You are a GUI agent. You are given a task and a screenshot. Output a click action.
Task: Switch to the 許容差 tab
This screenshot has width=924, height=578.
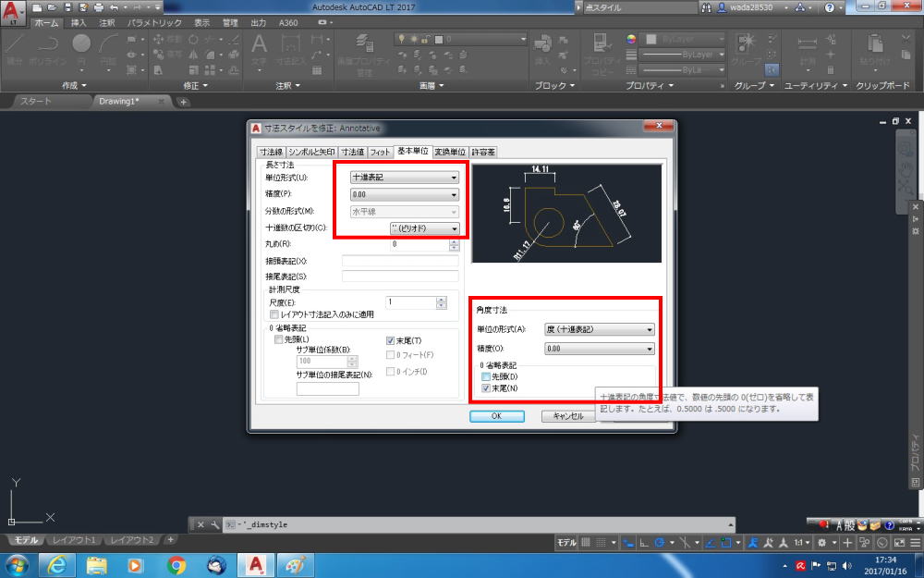[483, 153]
